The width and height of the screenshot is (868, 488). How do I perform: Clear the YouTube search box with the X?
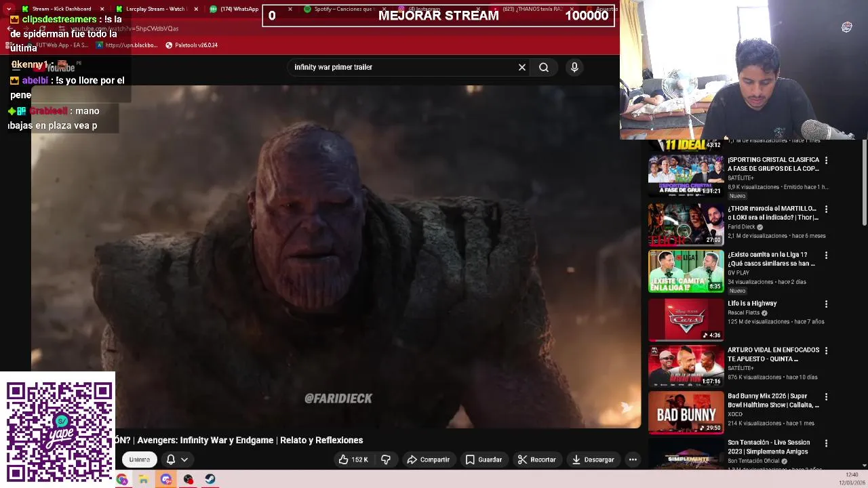(521, 67)
